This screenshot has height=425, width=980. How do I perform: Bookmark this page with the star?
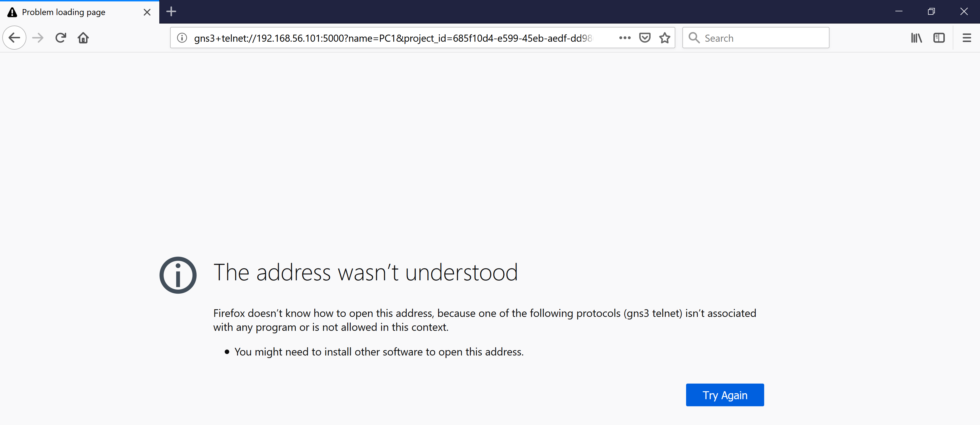pos(665,38)
